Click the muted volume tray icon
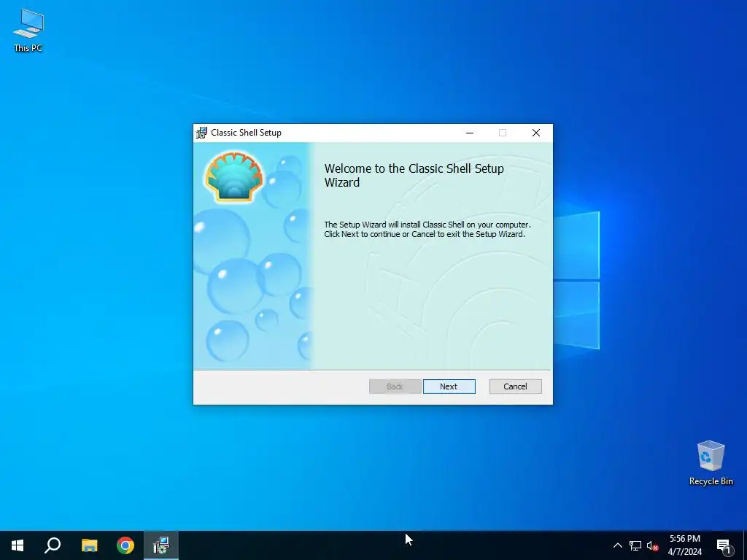This screenshot has width=747, height=560. tap(652, 545)
